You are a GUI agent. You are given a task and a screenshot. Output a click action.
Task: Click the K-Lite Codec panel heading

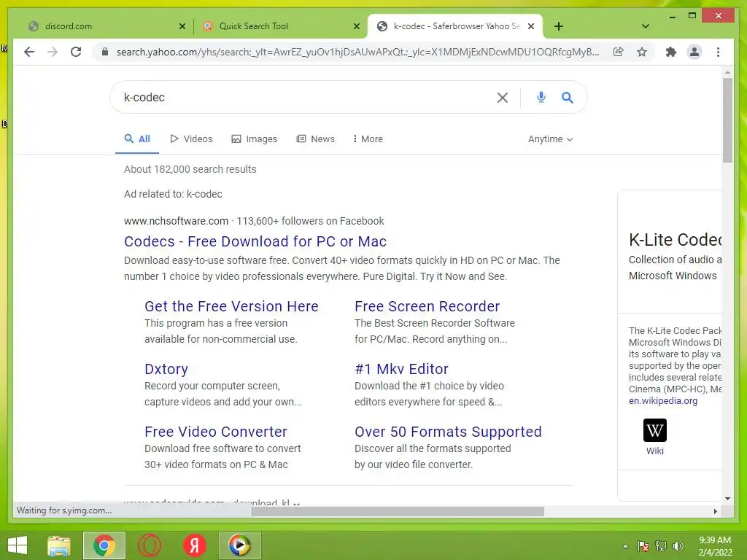click(x=675, y=239)
